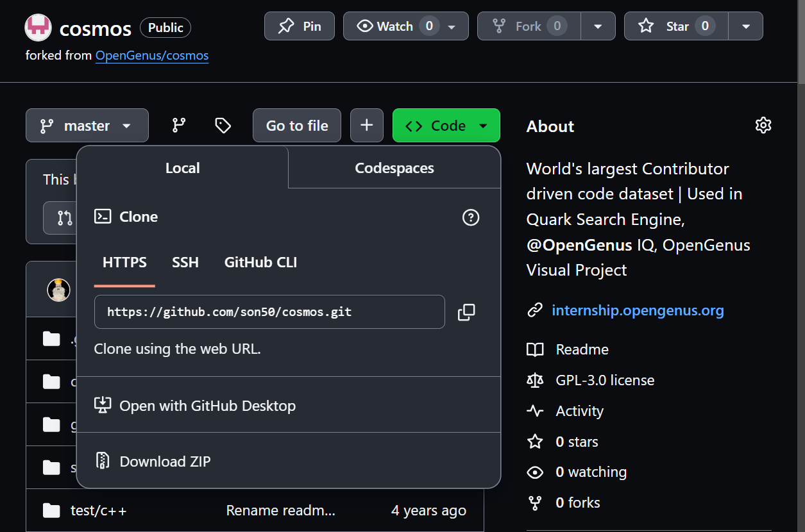This screenshot has width=805, height=532.
Task: Choose Download ZIP
Action: (153, 461)
